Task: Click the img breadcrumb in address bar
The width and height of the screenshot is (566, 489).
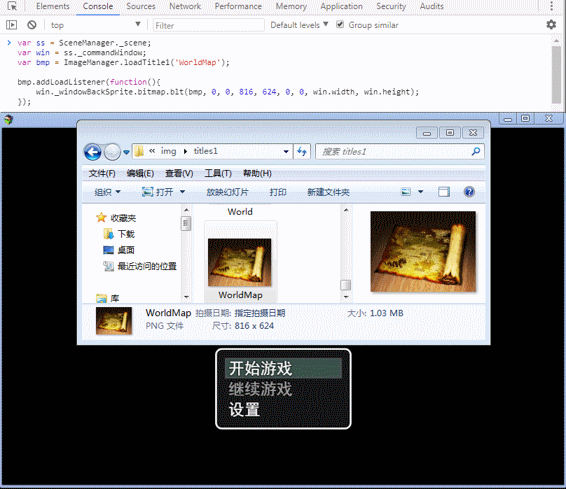Action: point(168,151)
